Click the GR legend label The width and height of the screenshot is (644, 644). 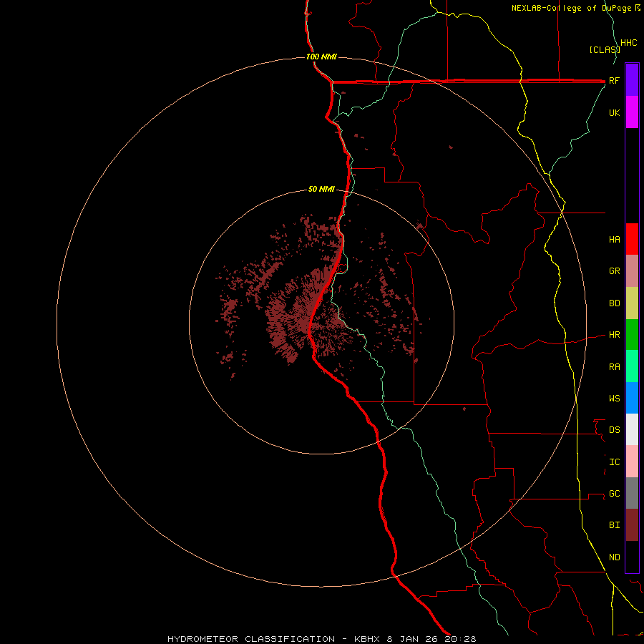(x=614, y=271)
